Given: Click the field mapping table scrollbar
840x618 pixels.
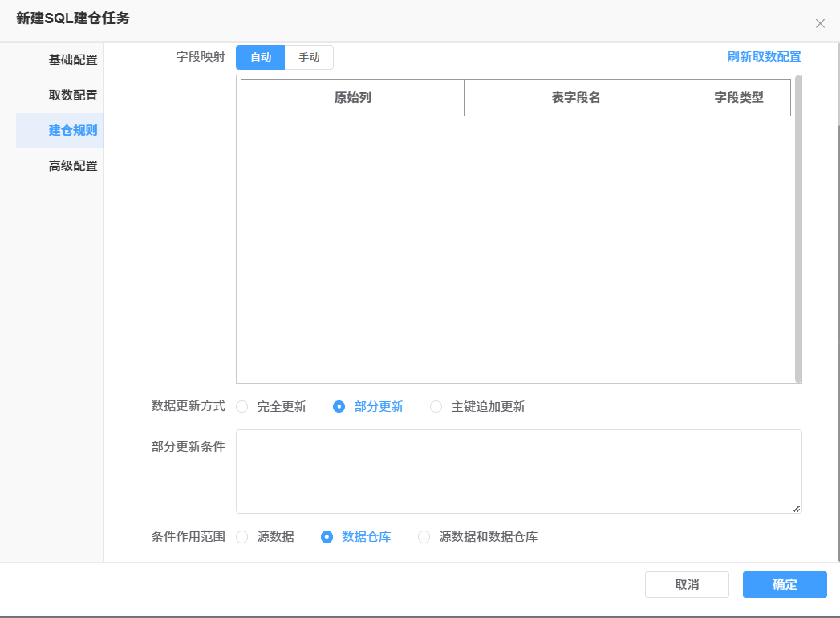Looking at the screenshot, I should (x=797, y=229).
